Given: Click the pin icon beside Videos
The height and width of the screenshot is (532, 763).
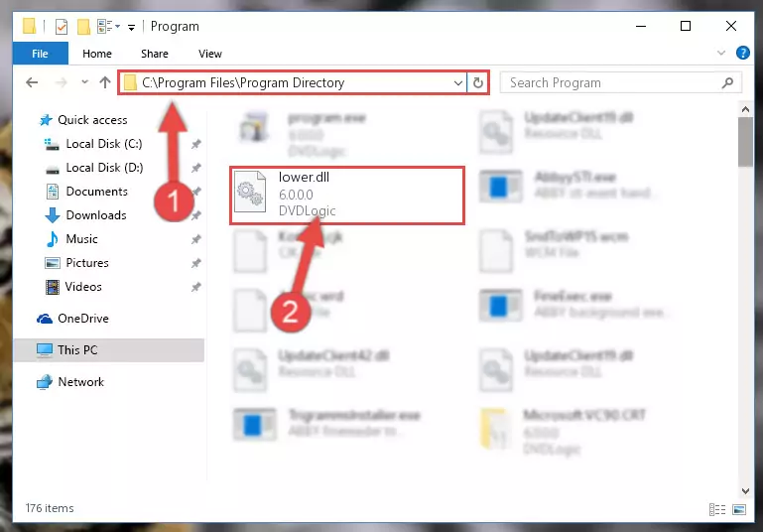Looking at the screenshot, I should tap(196, 287).
